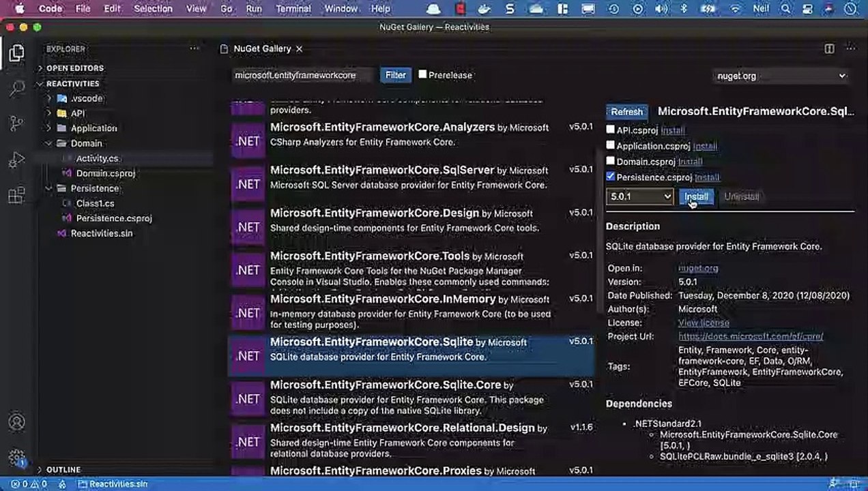
Task: Open the nuget.org source dropdown
Action: [x=781, y=76]
